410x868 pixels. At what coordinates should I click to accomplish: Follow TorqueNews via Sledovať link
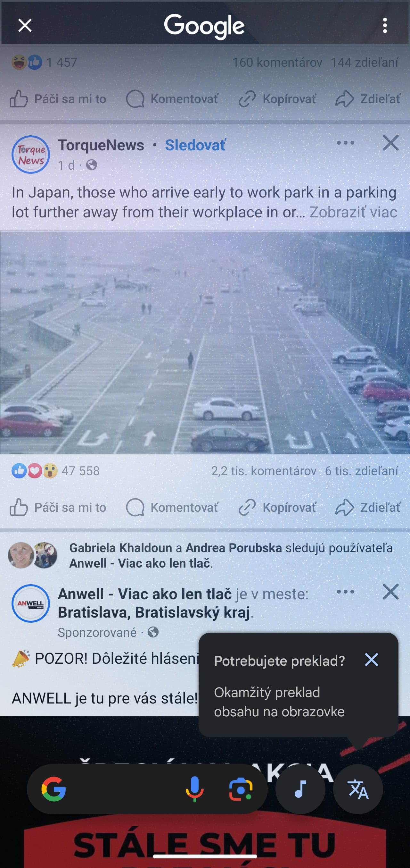[x=196, y=145]
